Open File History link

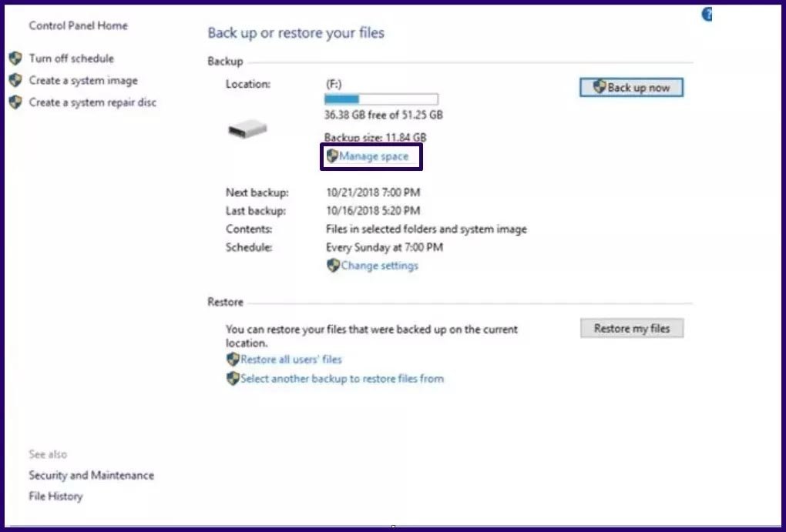click(55, 497)
